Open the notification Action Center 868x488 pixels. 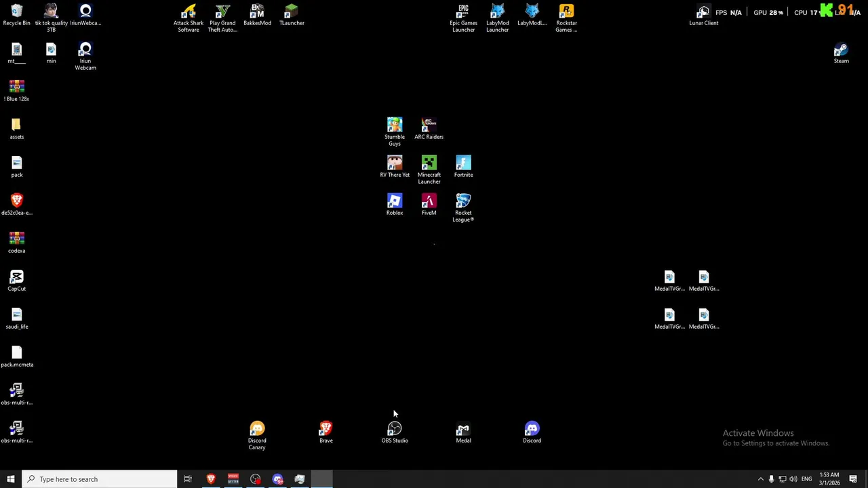(853, 479)
